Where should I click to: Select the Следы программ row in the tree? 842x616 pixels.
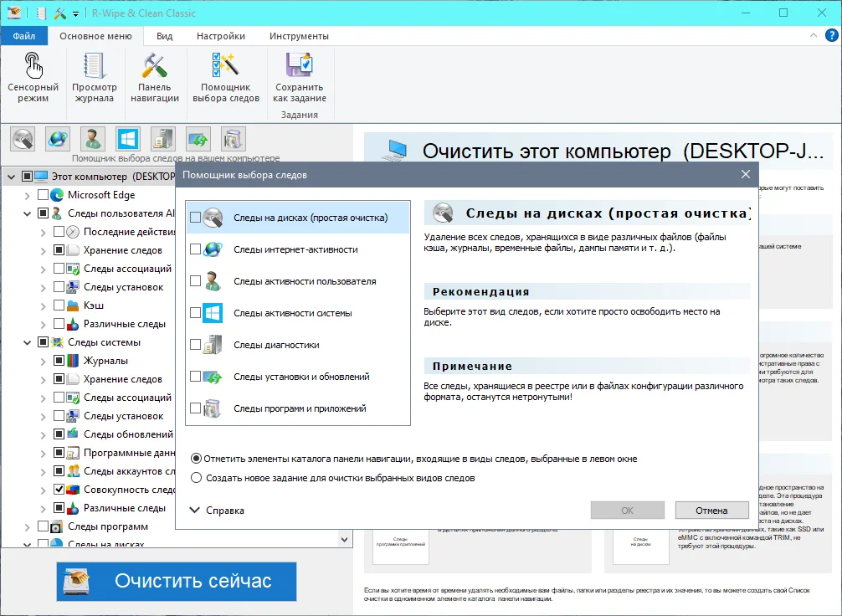pyautogui.click(x=108, y=526)
